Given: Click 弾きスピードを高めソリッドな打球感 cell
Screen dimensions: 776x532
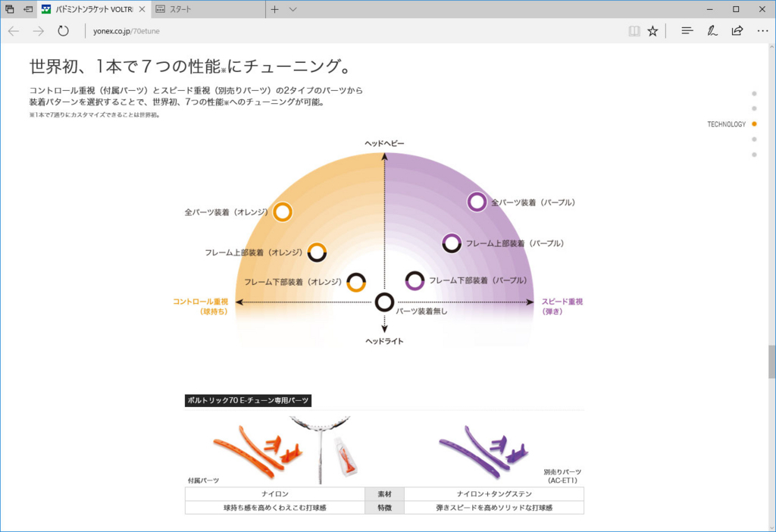Looking at the screenshot, I should [494, 508].
